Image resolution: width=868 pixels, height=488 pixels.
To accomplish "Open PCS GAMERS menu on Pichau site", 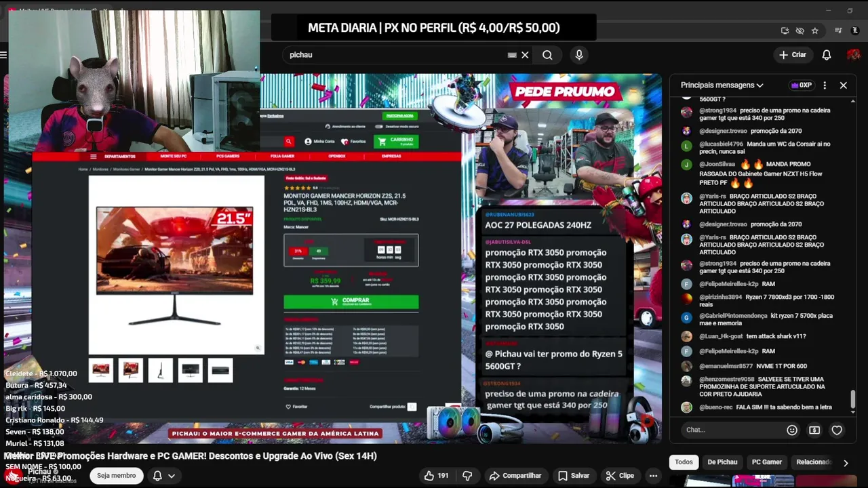I will point(228,156).
